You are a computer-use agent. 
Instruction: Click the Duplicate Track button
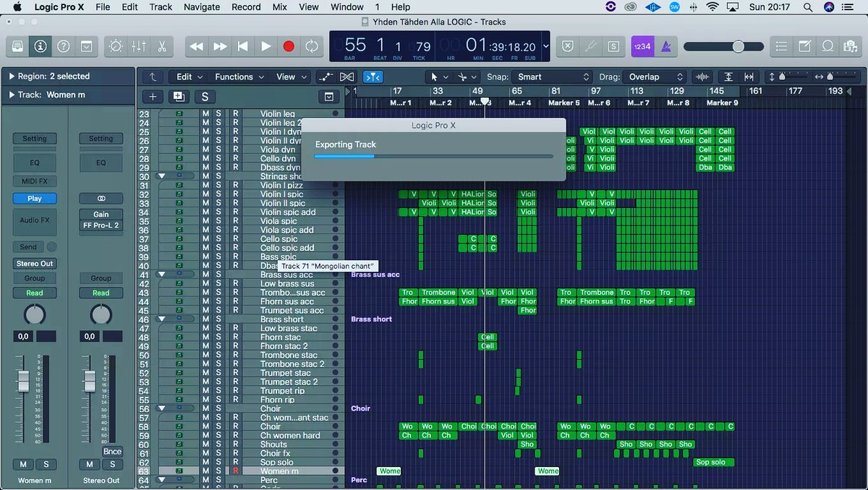[178, 97]
